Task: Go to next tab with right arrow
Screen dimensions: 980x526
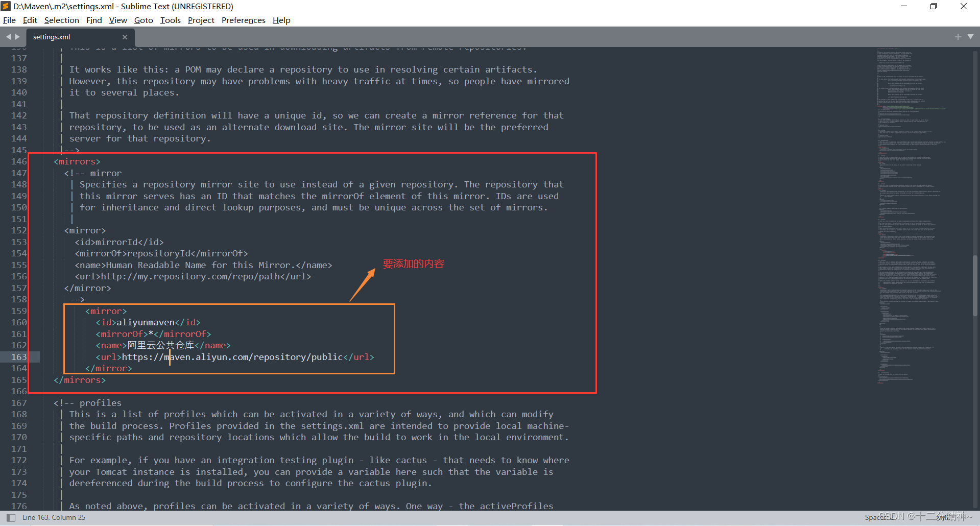Action: click(x=17, y=37)
